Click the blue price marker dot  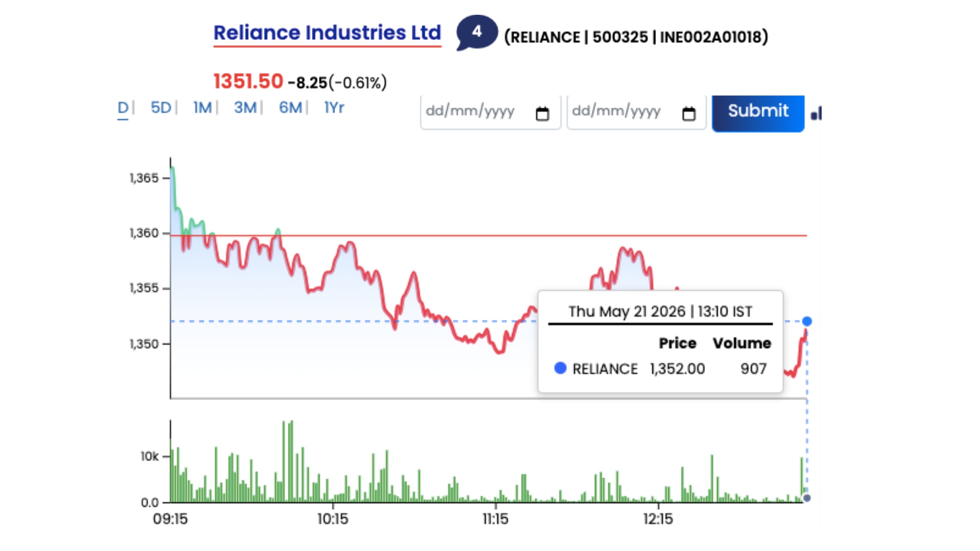click(x=807, y=321)
